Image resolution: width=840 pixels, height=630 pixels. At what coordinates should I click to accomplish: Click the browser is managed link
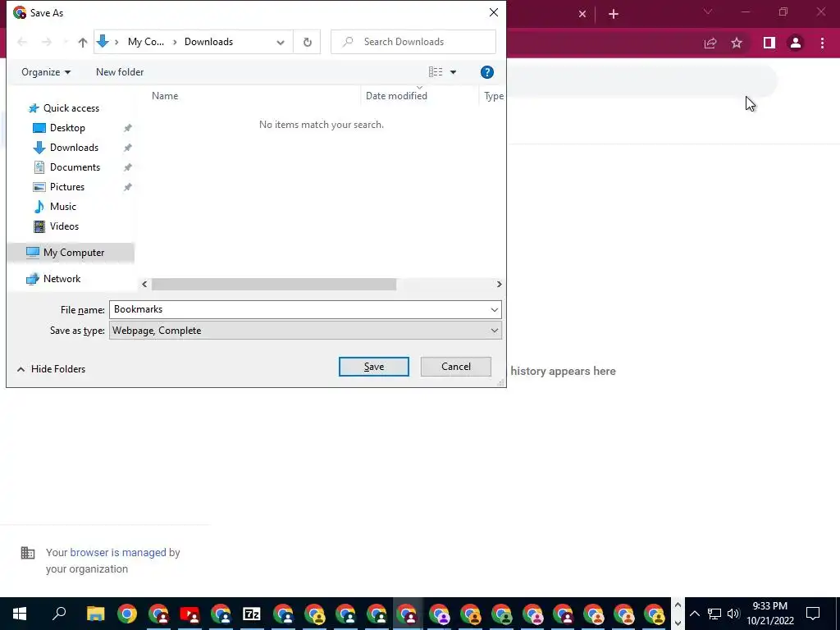(x=118, y=553)
